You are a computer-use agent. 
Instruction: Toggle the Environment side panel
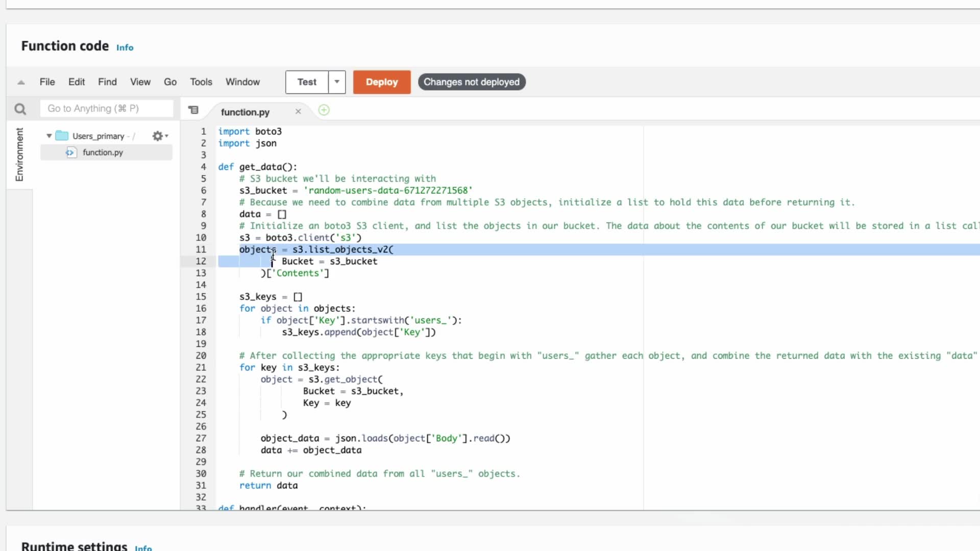19,154
